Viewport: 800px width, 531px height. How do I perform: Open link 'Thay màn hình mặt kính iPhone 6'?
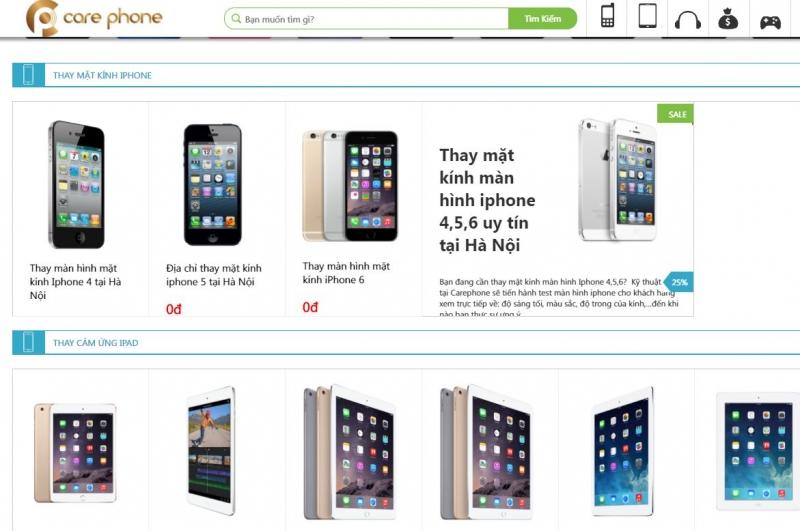click(346, 273)
